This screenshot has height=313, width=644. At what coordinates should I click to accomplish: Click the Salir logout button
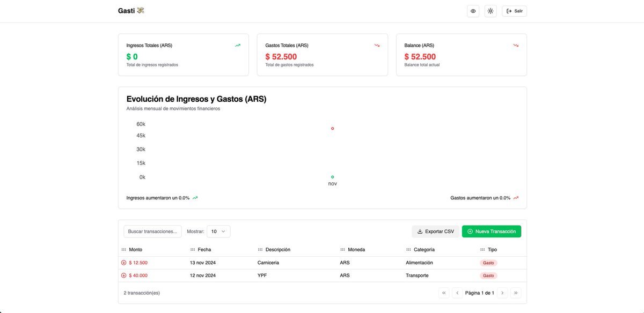(x=514, y=11)
